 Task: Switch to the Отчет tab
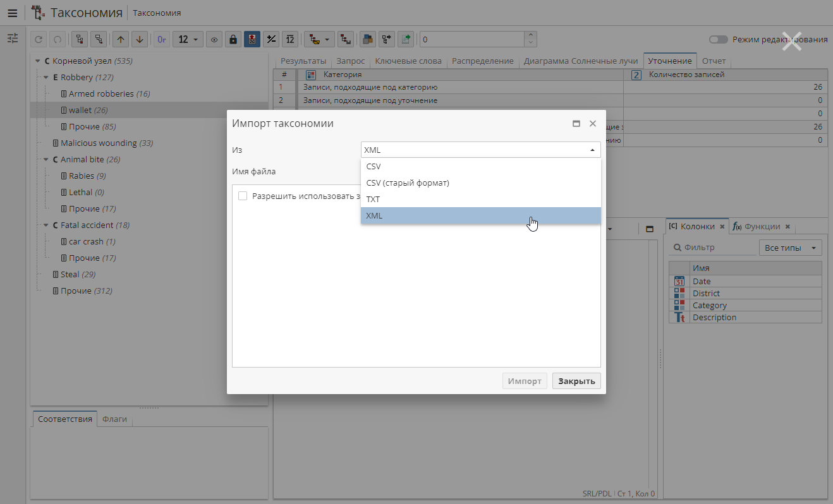(x=714, y=61)
